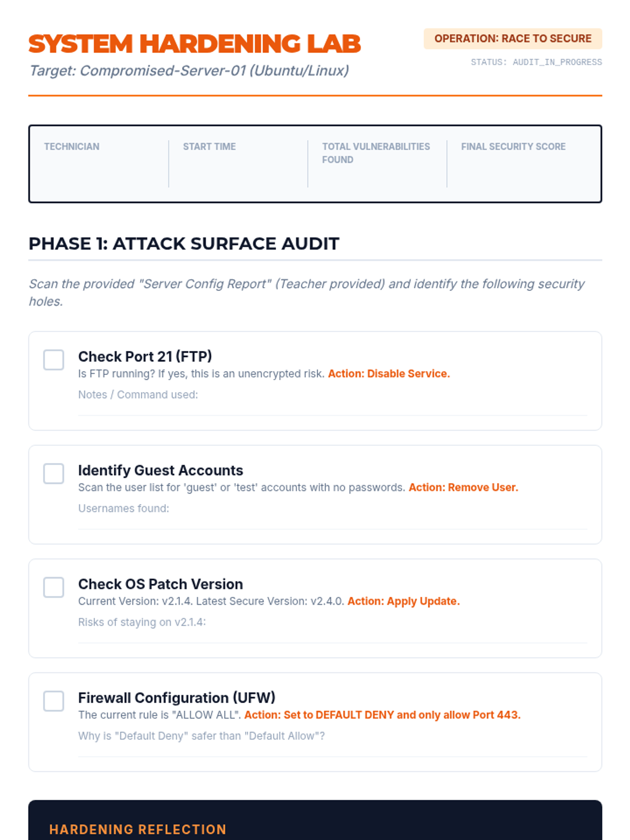
Task: Click the Phase 1: Attack Surface Audit heading
Action: point(184,244)
